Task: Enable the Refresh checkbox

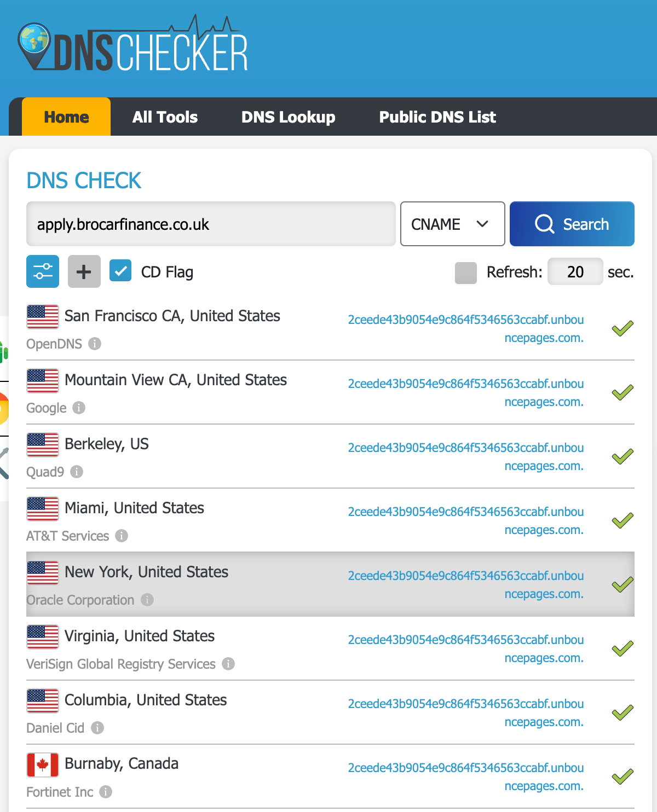Action: coord(466,272)
